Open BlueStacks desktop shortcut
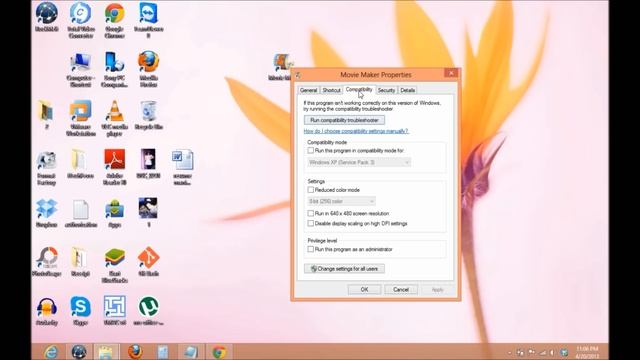 [114, 264]
